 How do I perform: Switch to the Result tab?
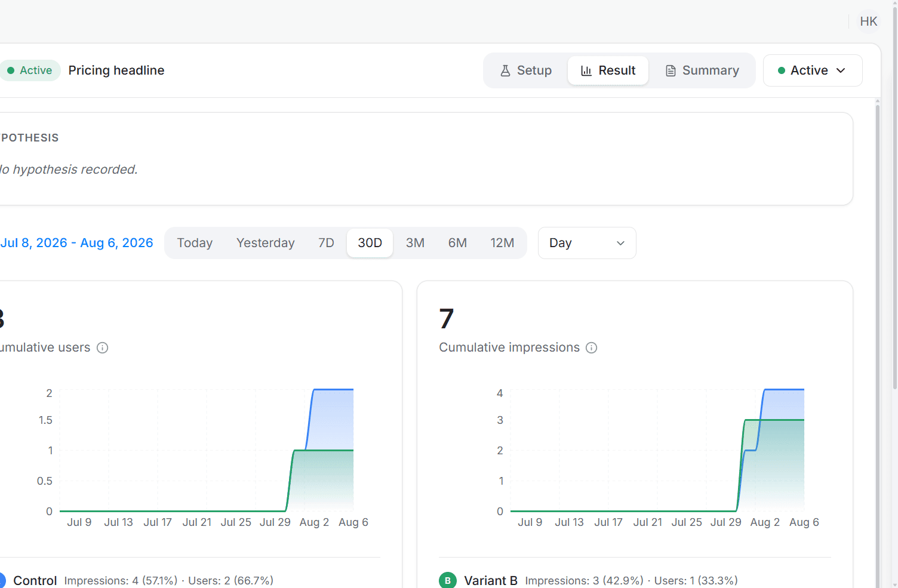coord(608,70)
